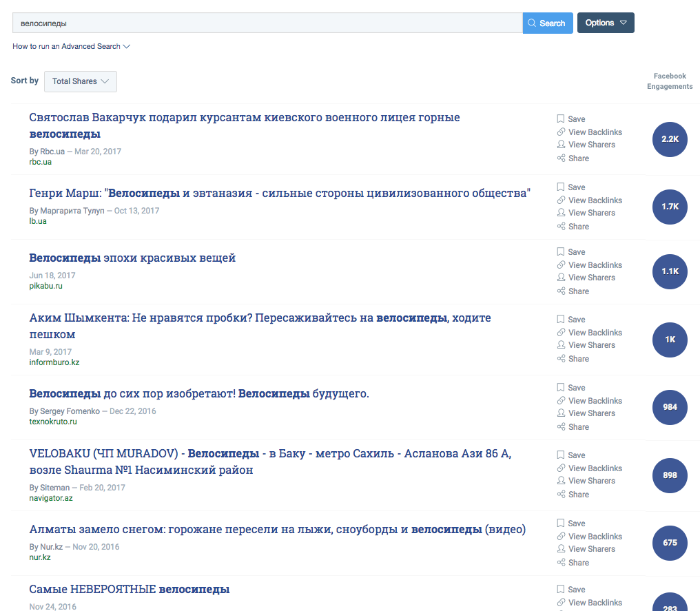This screenshot has width=700, height=611.
Task: Click View Backlinks link icon for the rbc.ua article
Action: 561,132
